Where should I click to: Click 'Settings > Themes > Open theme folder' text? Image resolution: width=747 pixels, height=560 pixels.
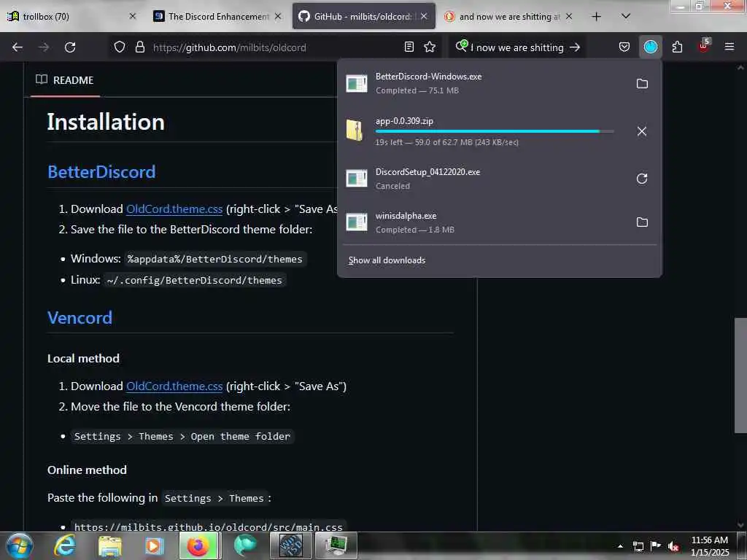[182, 436]
